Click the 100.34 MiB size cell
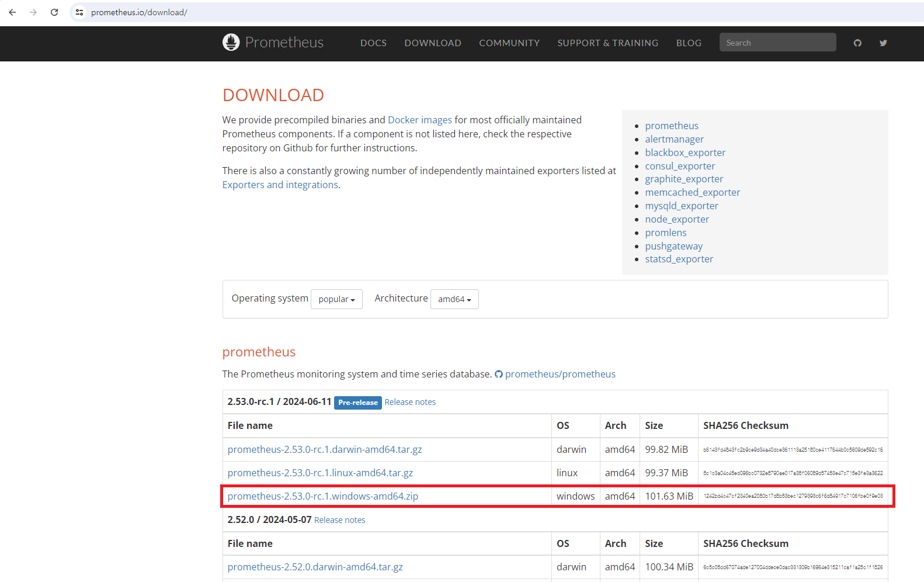This screenshot has width=924, height=582. click(669, 567)
